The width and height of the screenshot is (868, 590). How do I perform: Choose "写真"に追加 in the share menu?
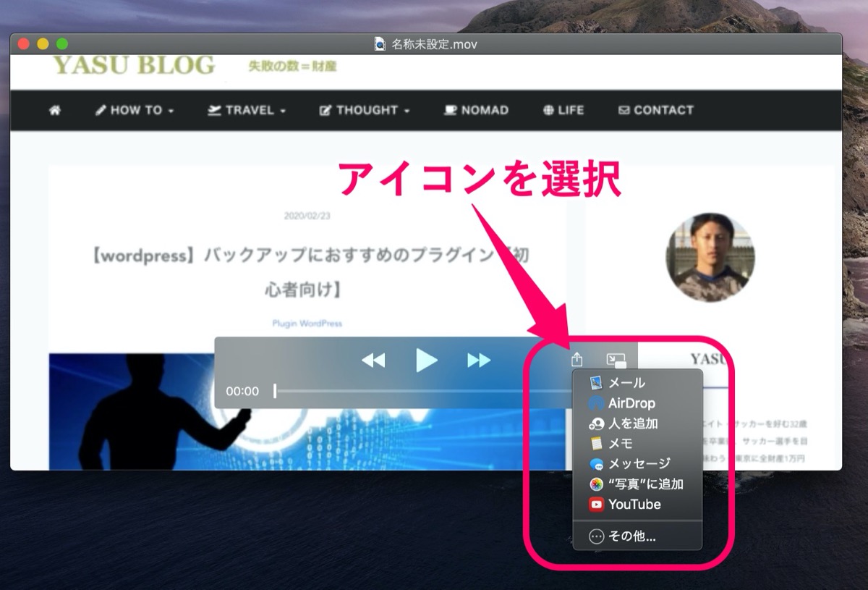coord(637,484)
